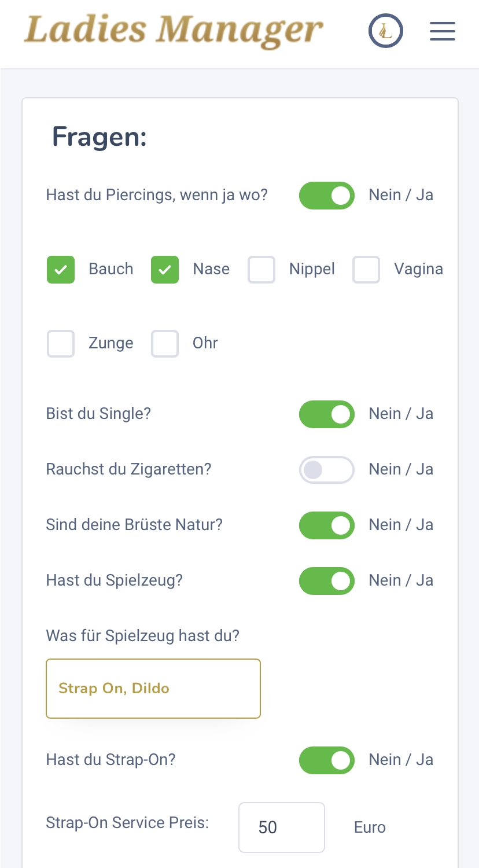Uncheck the Bauch piercing checkbox
Viewport: 479px width, 868px height.
click(x=61, y=270)
